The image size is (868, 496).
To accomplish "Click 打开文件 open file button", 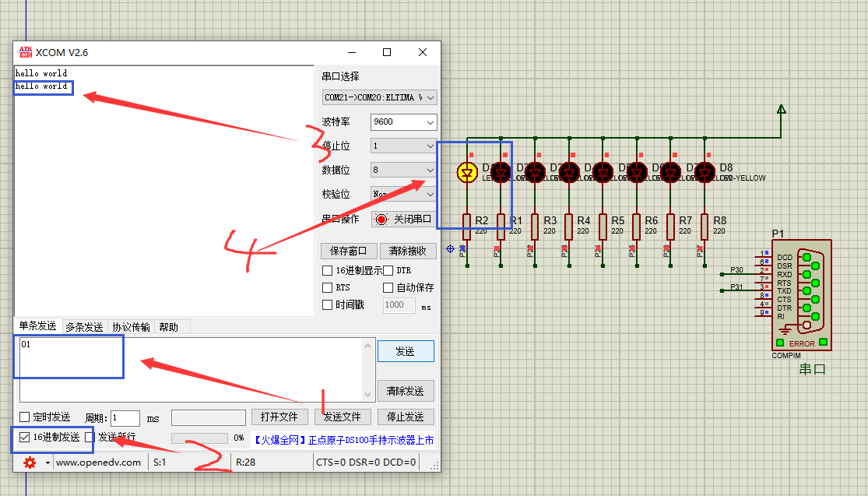I will click(x=279, y=417).
